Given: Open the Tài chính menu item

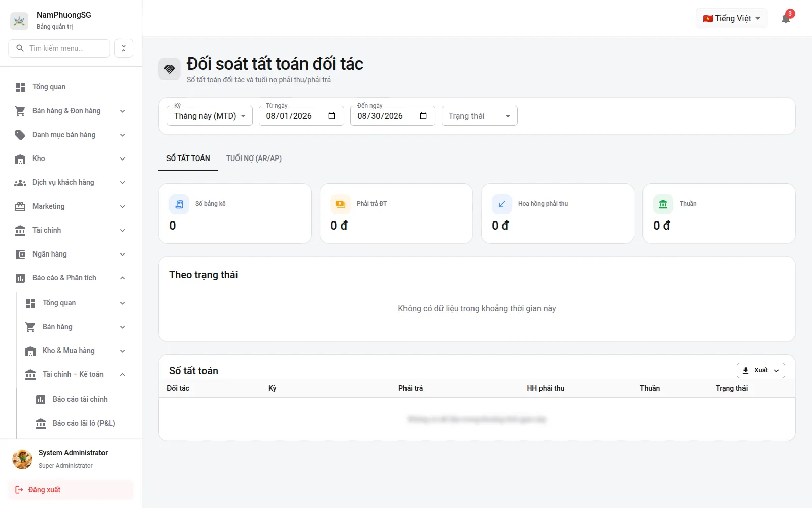Looking at the screenshot, I should 71,230.
